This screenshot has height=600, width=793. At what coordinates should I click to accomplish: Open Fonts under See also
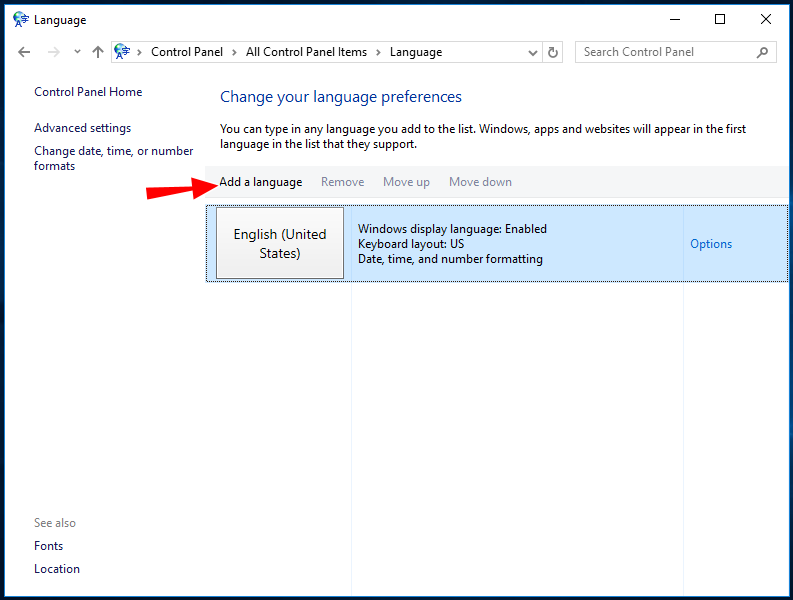pos(49,546)
